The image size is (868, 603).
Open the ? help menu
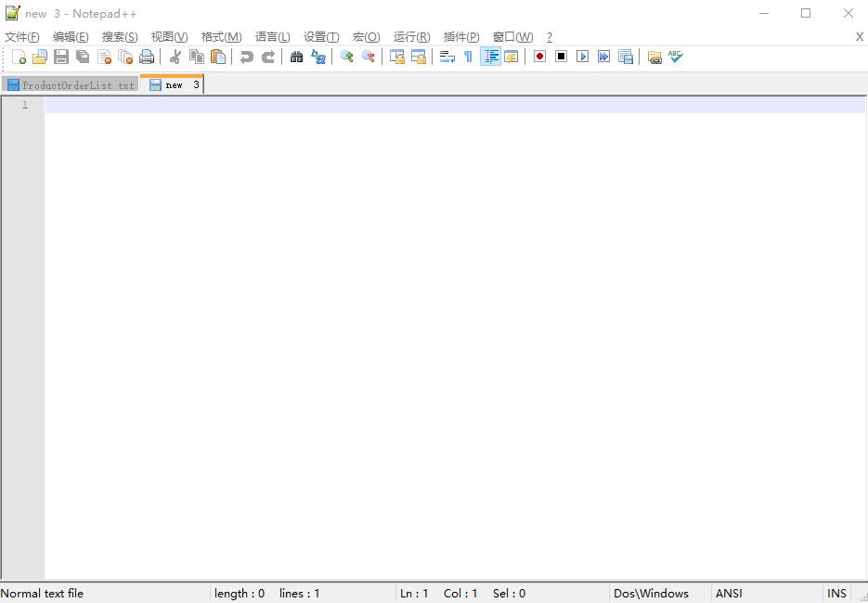point(550,37)
